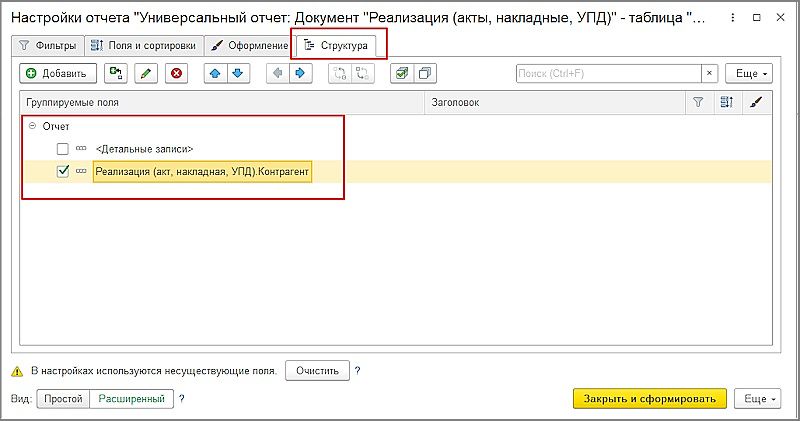Click the brush formatting column icon
The width and height of the screenshot is (800, 421).
pyautogui.click(x=756, y=103)
